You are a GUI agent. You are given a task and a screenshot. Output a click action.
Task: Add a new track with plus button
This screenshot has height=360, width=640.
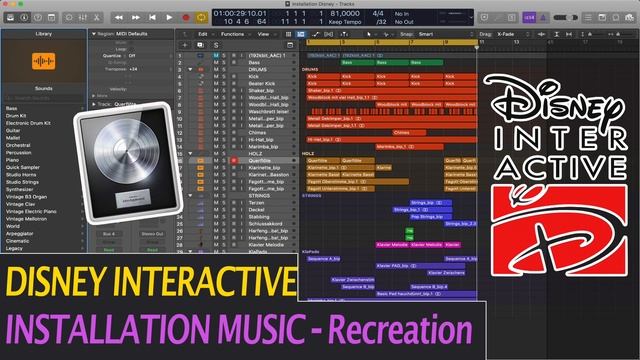(184, 45)
